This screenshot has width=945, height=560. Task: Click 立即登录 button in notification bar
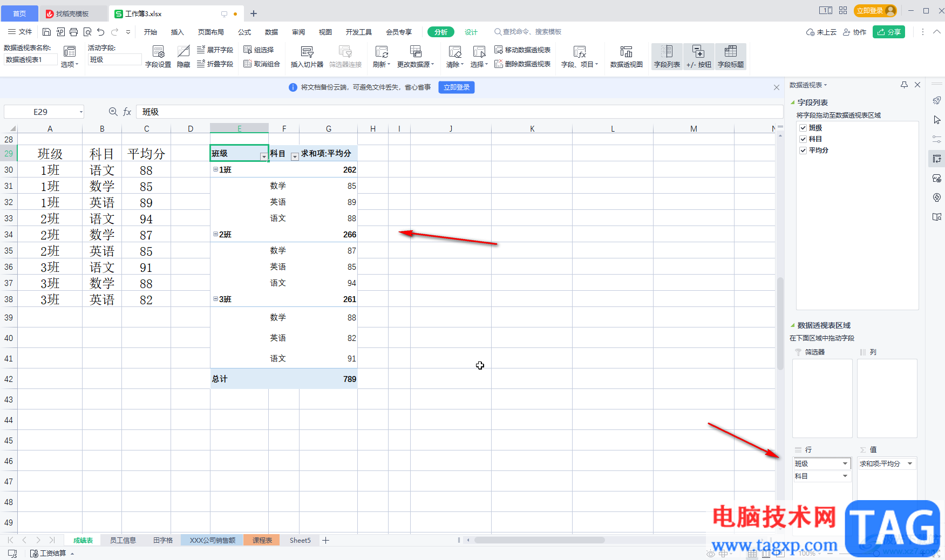point(457,87)
